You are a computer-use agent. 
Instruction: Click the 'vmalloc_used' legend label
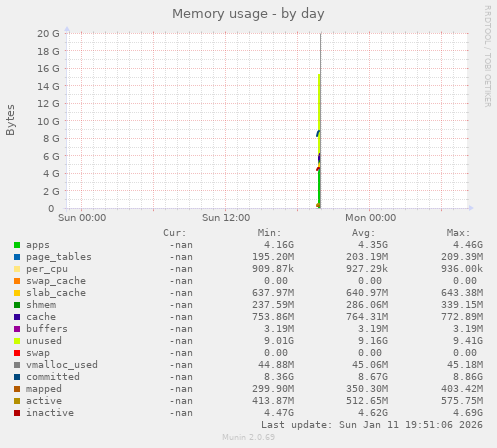click(62, 365)
